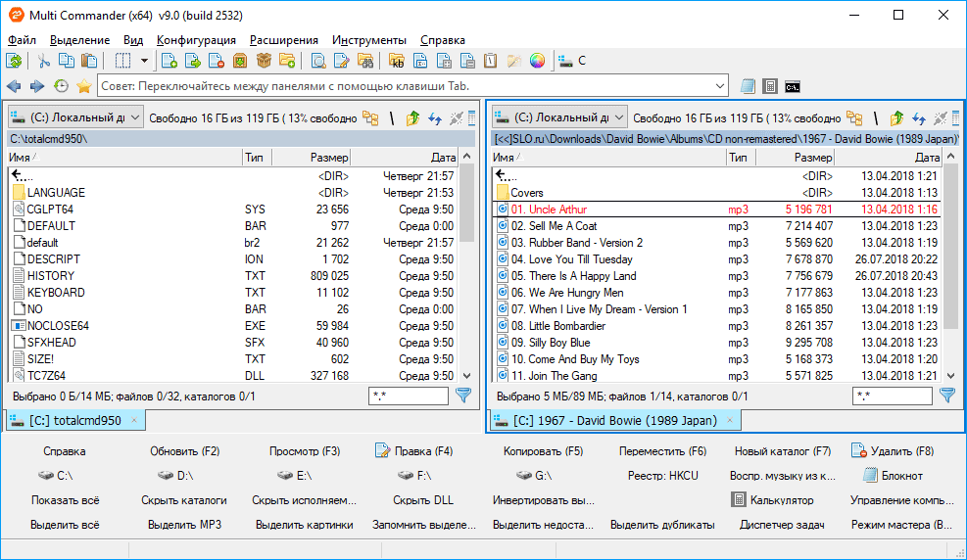Click the Переместить (F6) button
967x560 pixels.
pyautogui.click(x=662, y=451)
